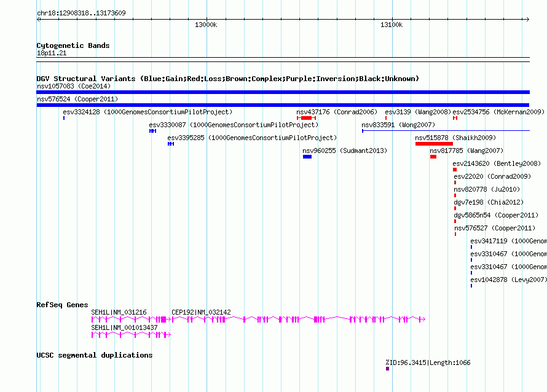Screen dimensions: 547x392
Task: Select the Cytogenetic Bands track title
Action: point(73,45)
